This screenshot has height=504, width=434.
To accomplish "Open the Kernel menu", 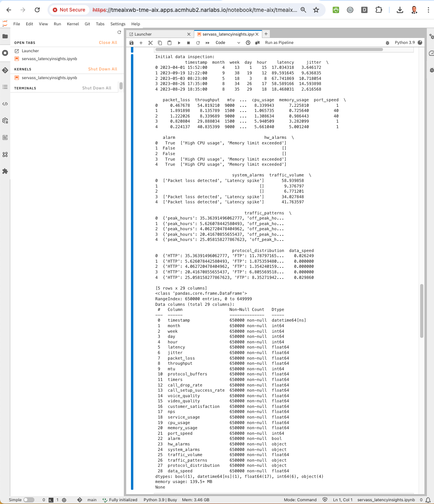I will [73, 24].
